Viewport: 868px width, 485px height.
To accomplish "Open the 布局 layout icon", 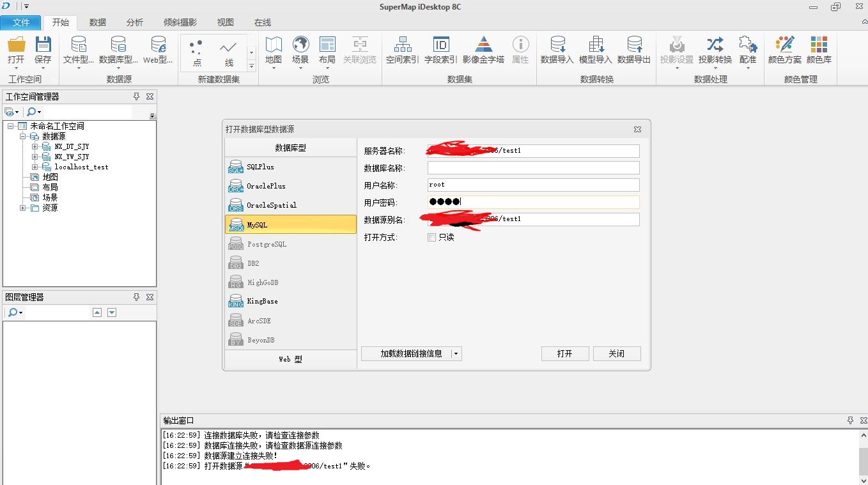I will 327,45.
